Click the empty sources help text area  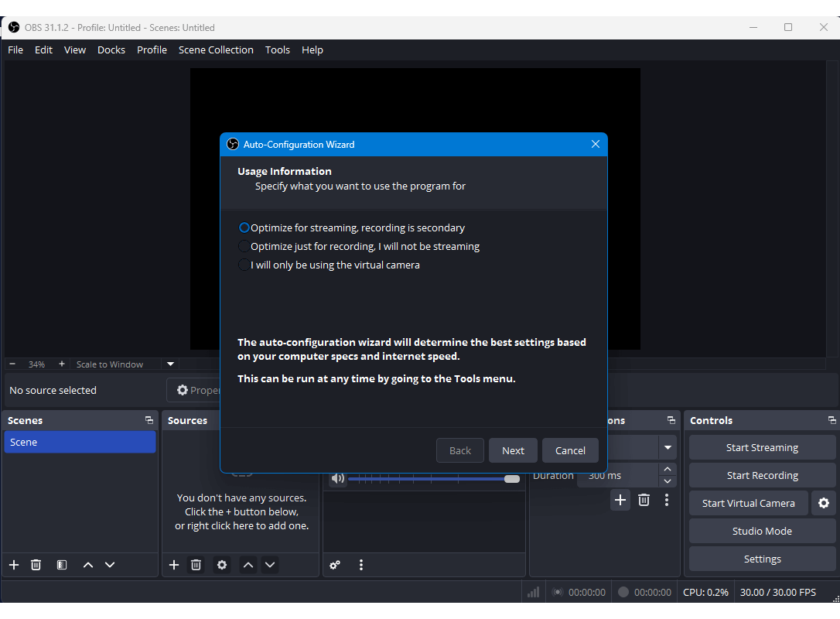pos(241,511)
